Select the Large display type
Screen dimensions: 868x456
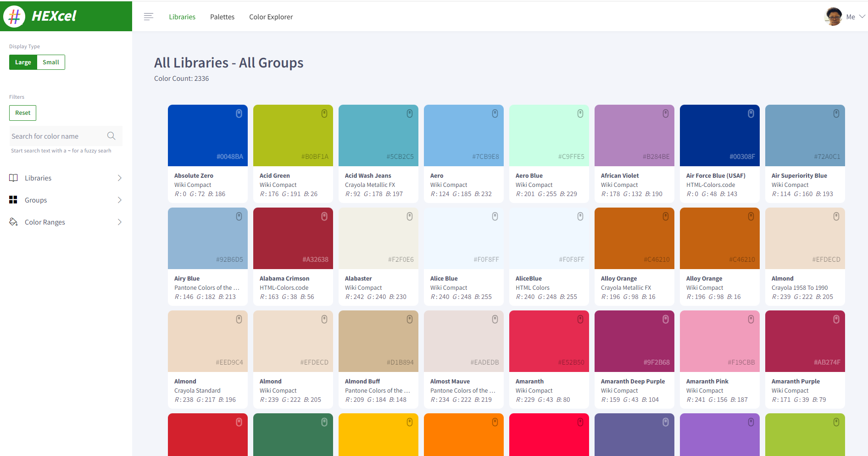(23, 62)
